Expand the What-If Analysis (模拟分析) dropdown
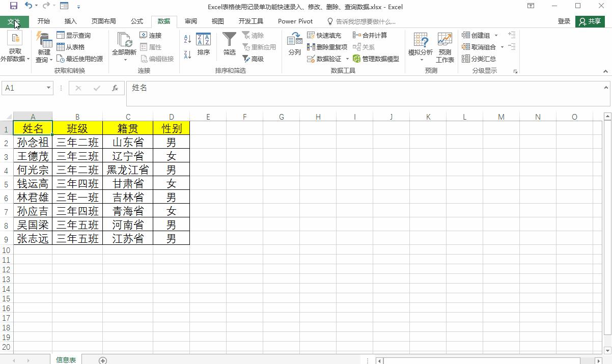612x364 pixels. point(421,48)
